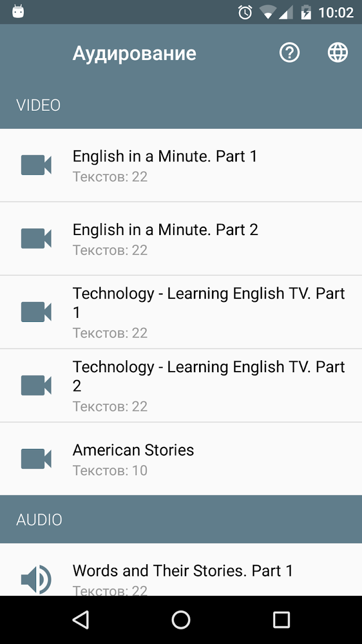Image resolution: width=362 pixels, height=644 pixels.
Task: Tap the Аудирование screen title
Action: (x=134, y=53)
